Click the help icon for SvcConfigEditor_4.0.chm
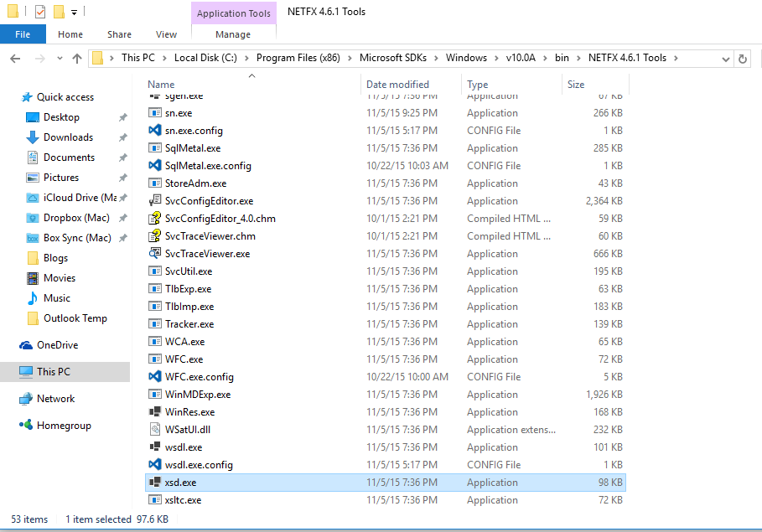The height and width of the screenshot is (532, 762). (154, 218)
